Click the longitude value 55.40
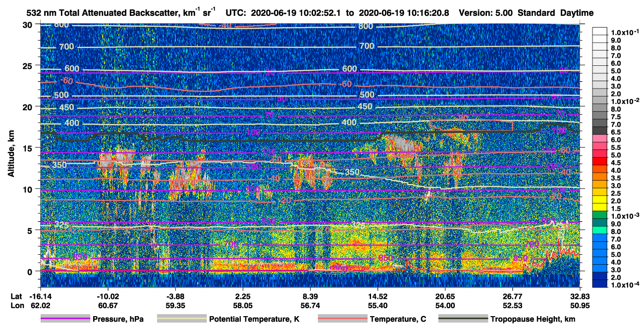This screenshot has height=330, width=644. pos(377,306)
